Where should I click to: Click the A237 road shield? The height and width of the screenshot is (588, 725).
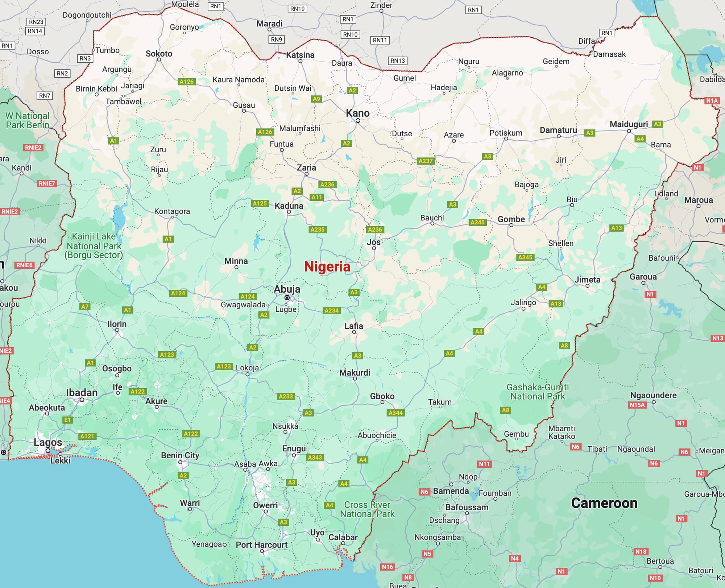[x=426, y=161]
